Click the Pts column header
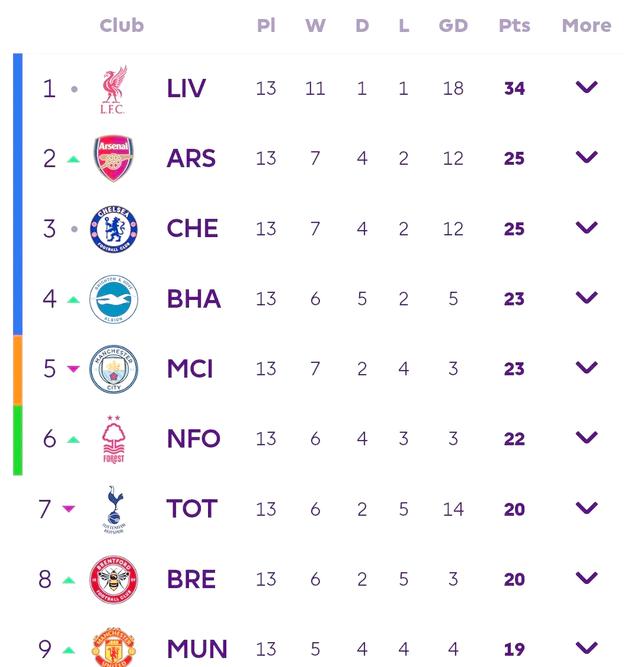 point(514,26)
